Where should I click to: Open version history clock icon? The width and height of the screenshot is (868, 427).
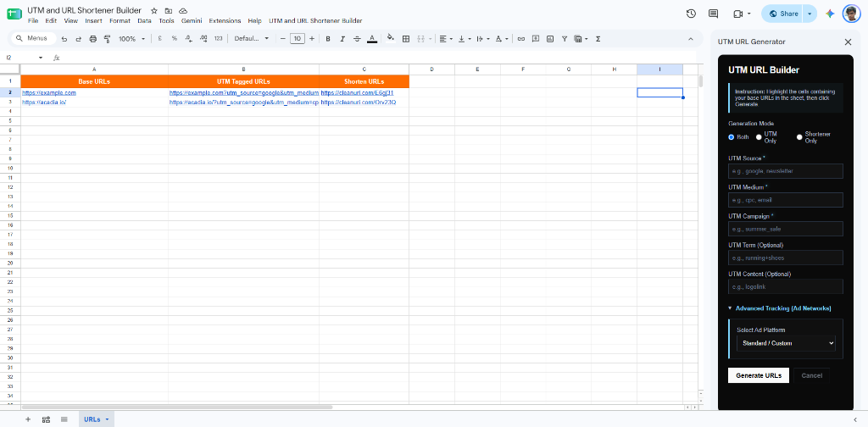[691, 14]
